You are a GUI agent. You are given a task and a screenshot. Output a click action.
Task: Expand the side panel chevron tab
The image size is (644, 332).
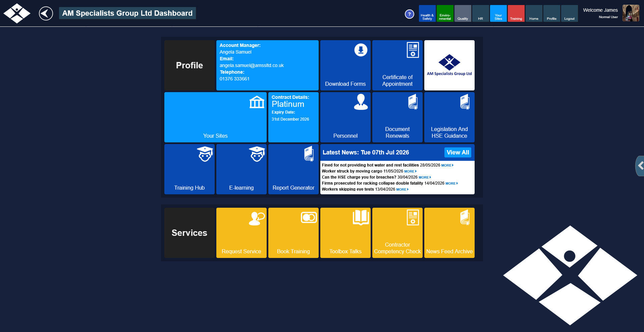[640, 166]
